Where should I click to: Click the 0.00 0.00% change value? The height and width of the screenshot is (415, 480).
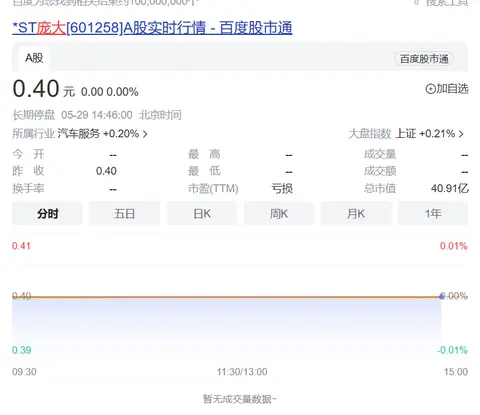(x=110, y=92)
